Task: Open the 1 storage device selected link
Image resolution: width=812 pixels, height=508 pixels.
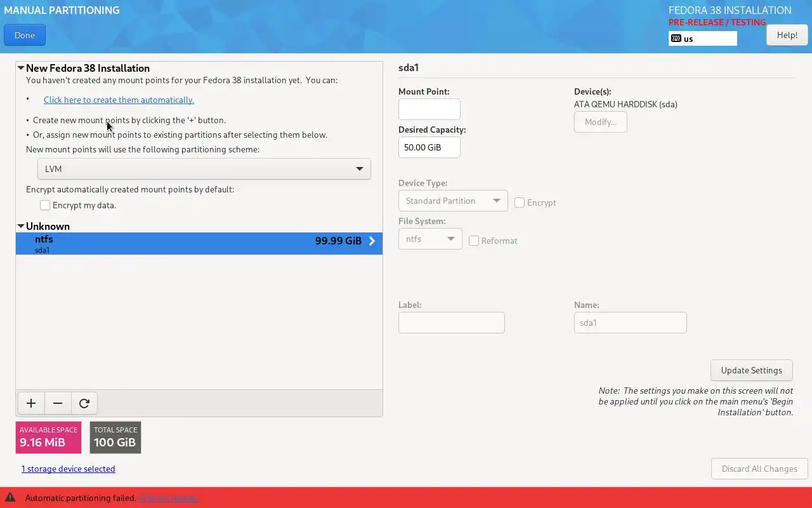Action: tap(68, 469)
